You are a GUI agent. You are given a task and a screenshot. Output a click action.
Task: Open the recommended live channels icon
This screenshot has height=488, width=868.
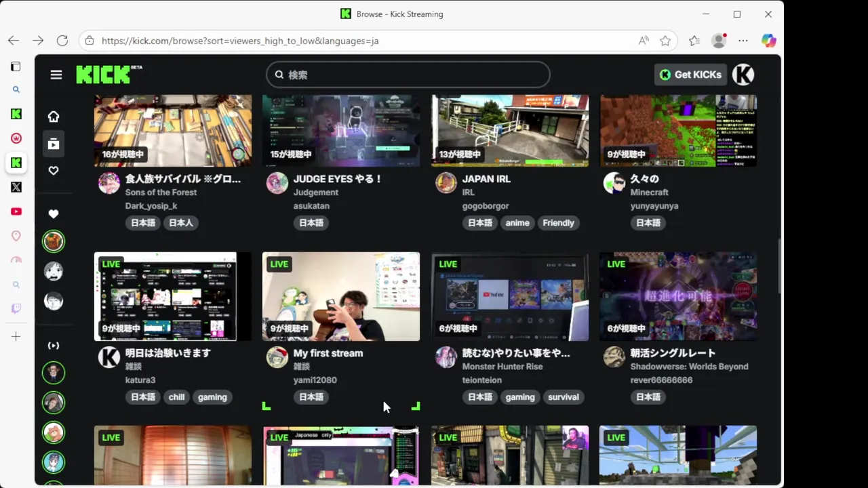pyautogui.click(x=54, y=346)
